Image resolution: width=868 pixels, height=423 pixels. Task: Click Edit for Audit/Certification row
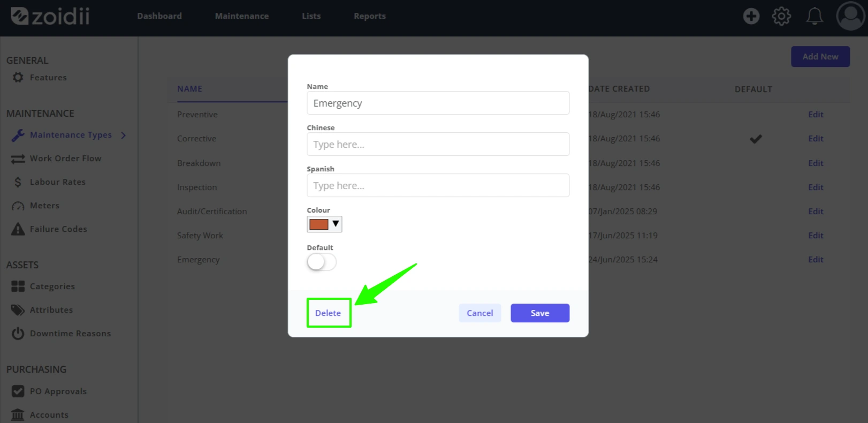[x=816, y=211]
